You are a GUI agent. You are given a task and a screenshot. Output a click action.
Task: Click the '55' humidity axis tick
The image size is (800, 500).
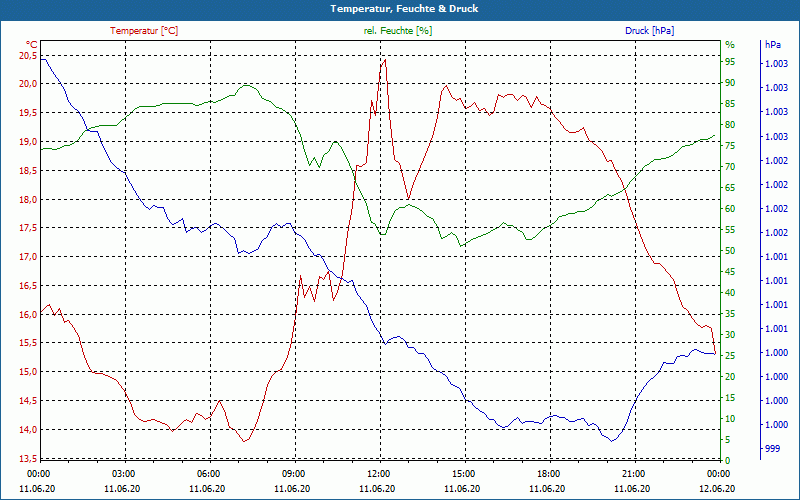730,230
